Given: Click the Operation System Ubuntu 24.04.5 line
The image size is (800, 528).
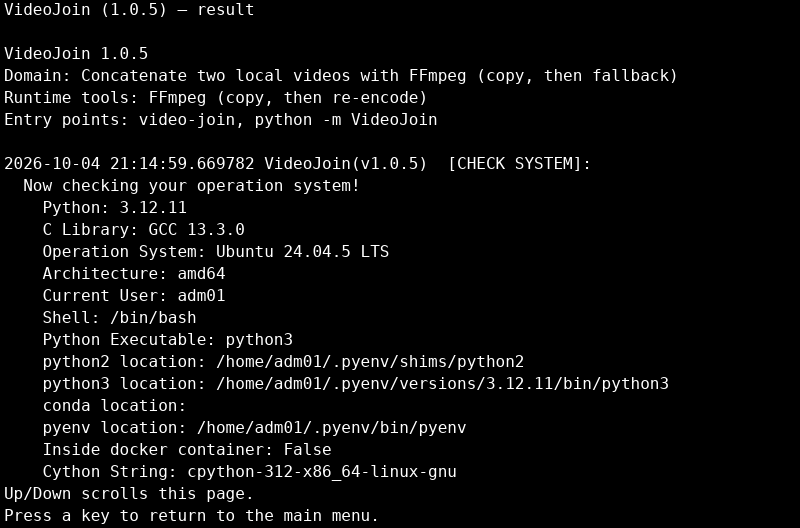Looking at the screenshot, I should (216, 251).
